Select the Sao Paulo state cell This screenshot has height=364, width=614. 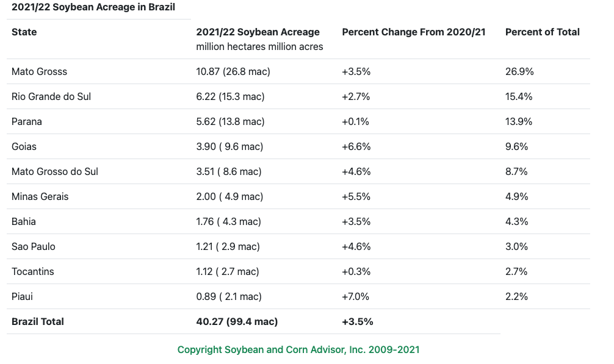[x=34, y=247]
